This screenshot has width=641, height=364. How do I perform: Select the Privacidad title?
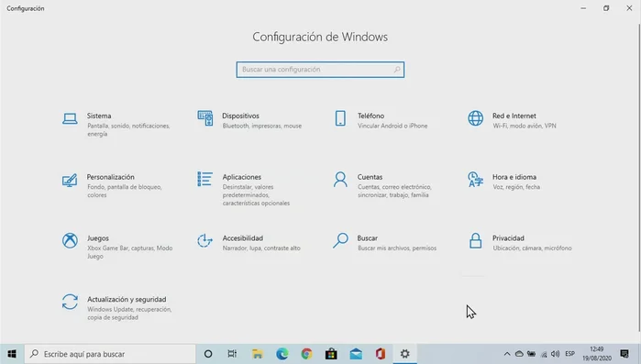coord(508,238)
